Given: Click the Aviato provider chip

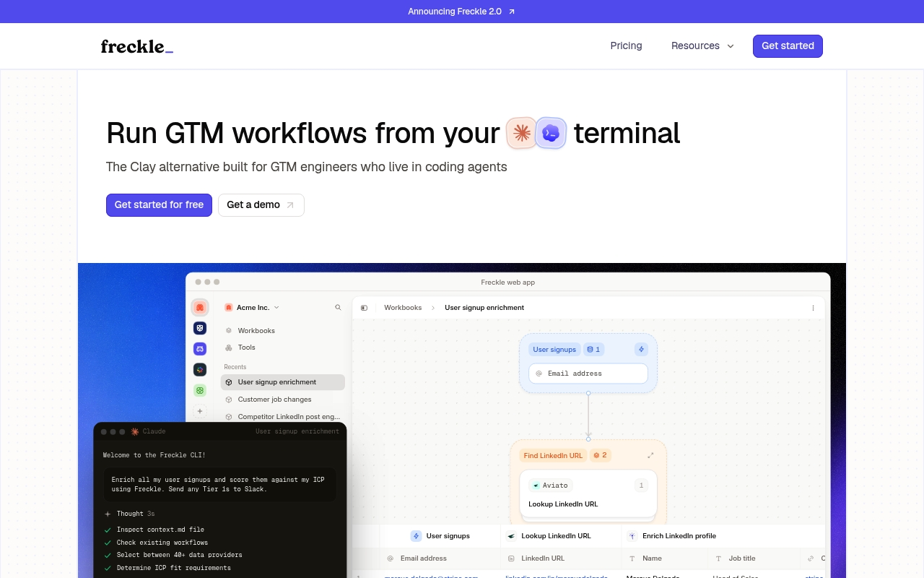Looking at the screenshot, I should click(550, 486).
